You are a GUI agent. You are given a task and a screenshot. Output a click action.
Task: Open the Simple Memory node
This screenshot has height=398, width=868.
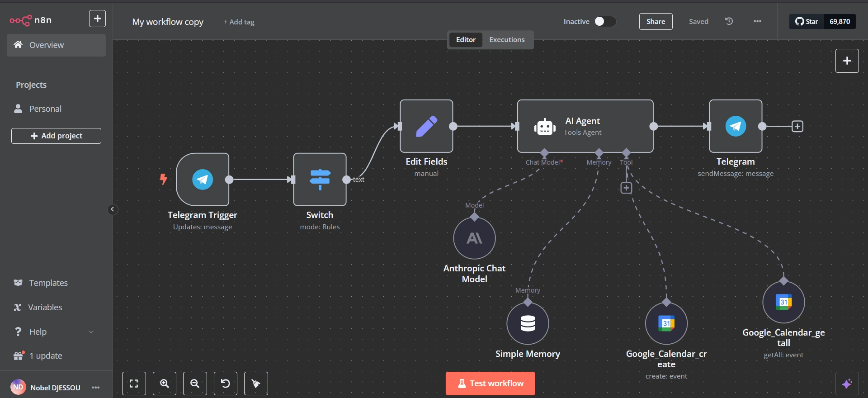tap(528, 323)
